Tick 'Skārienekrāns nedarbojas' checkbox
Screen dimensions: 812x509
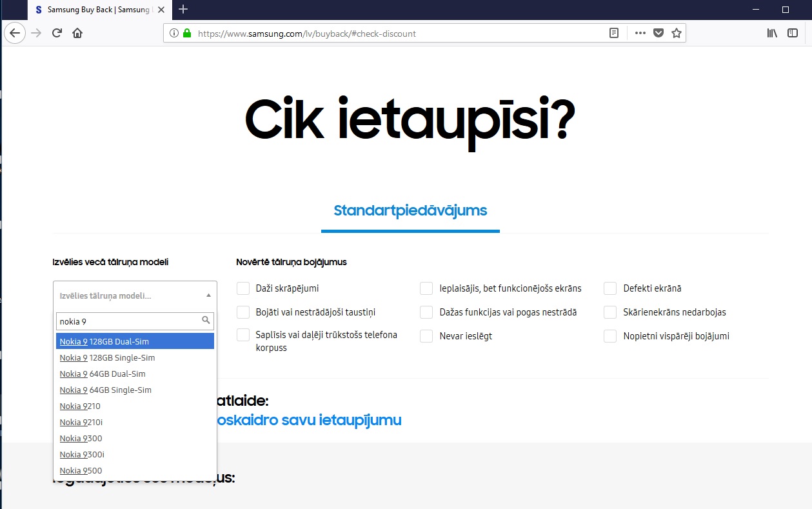(610, 312)
